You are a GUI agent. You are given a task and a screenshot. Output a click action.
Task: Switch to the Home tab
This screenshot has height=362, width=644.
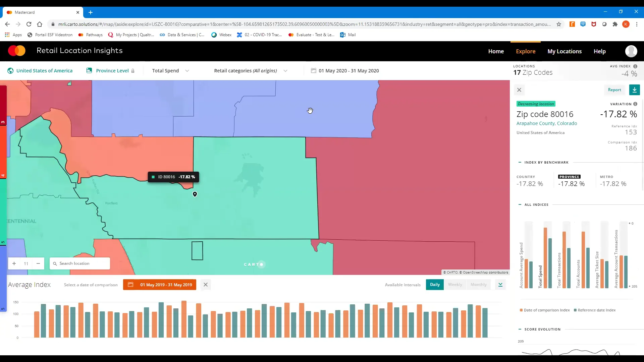pos(496,51)
